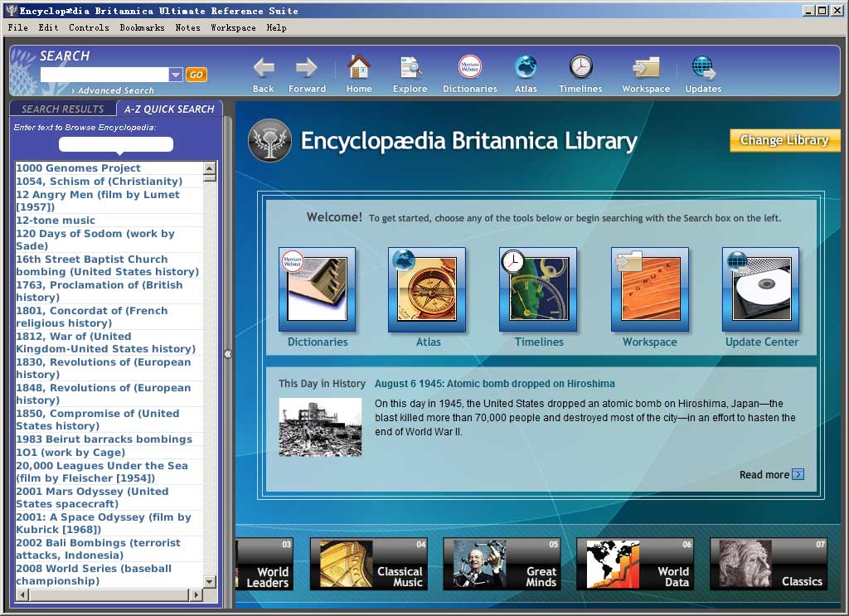This screenshot has height=616, width=849.
Task: Open the search box dropdown arrow
Action: coord(176,75)
